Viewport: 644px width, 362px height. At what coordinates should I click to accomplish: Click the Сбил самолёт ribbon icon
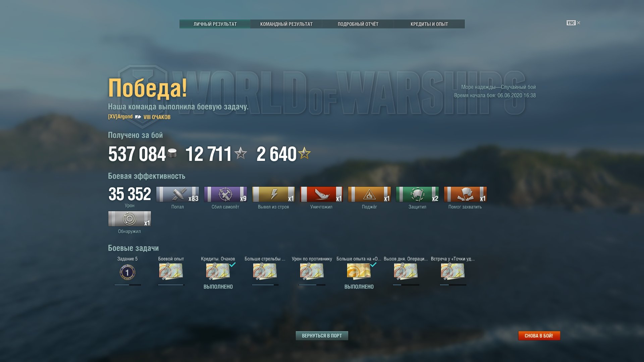point(225,194)
